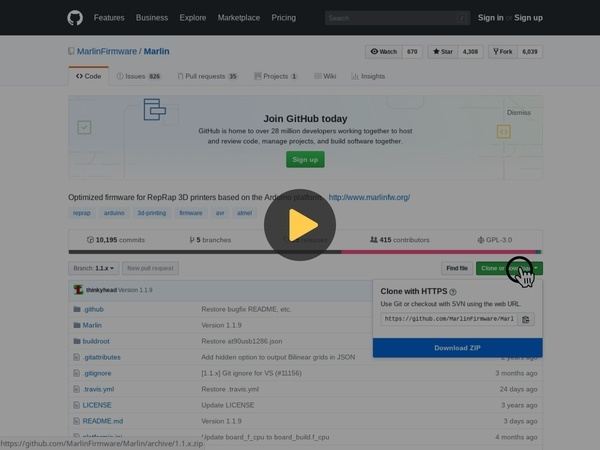
Task: Play the video with the yellow play button
Action: coord(300,225)
